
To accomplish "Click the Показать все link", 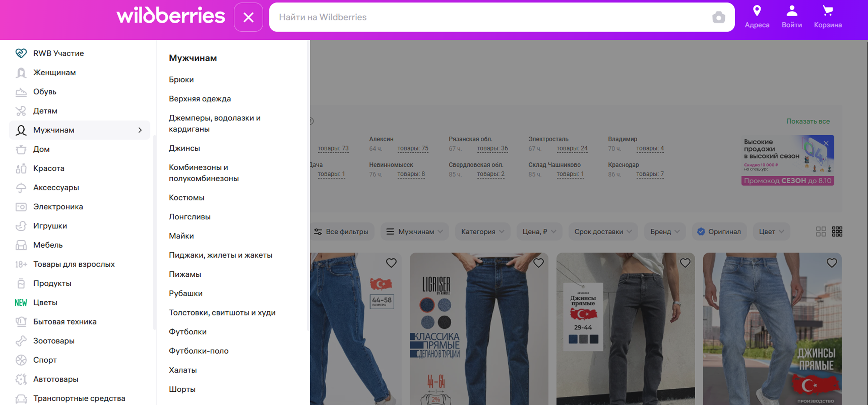I will coord(808,121).
